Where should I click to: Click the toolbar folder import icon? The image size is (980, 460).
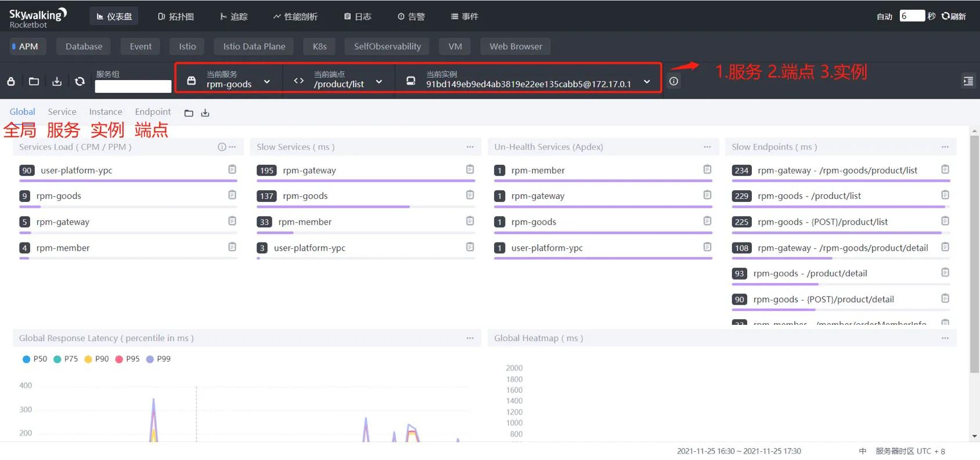[34, 82]
